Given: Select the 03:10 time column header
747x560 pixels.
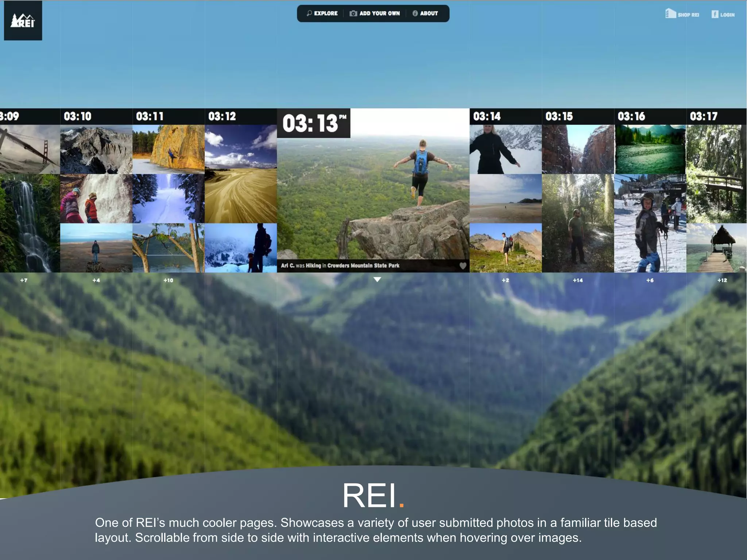Looking at the screenshot, I should tap(96, 117).
